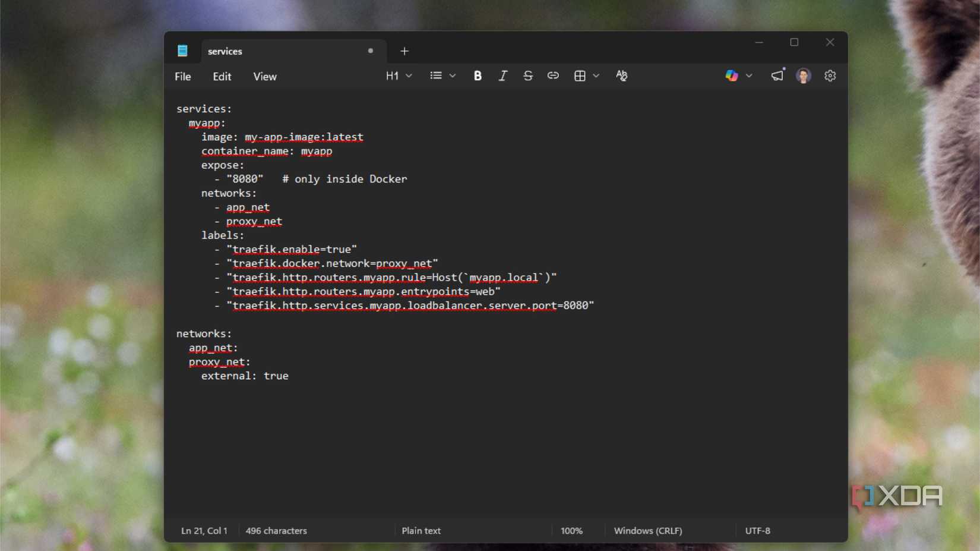This screenshot has height=551, width=980.
Task: Click the line containing Host(`myapp.local`)
Action: pos(385,278)
